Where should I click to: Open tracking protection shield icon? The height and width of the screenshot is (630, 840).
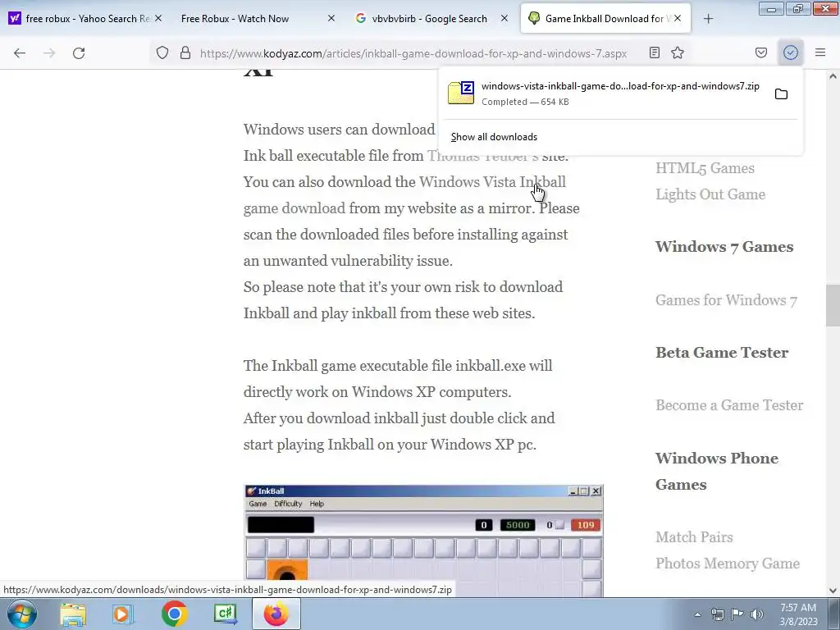162,53
